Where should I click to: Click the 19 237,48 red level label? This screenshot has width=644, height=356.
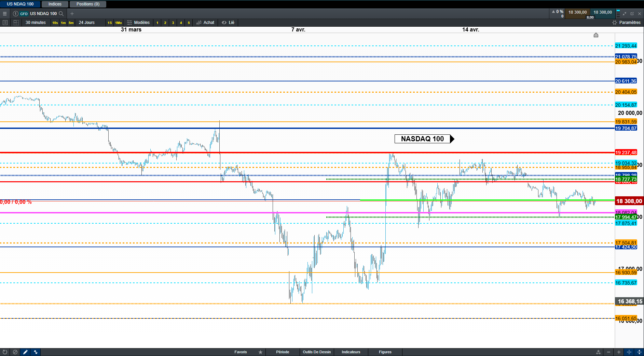(x=626, y=153)
